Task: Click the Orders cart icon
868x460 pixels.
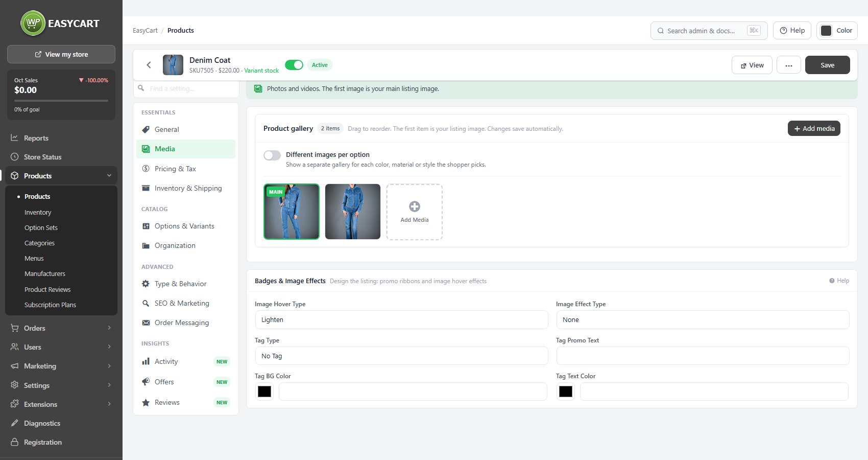Action: click(x=14, y=328)
